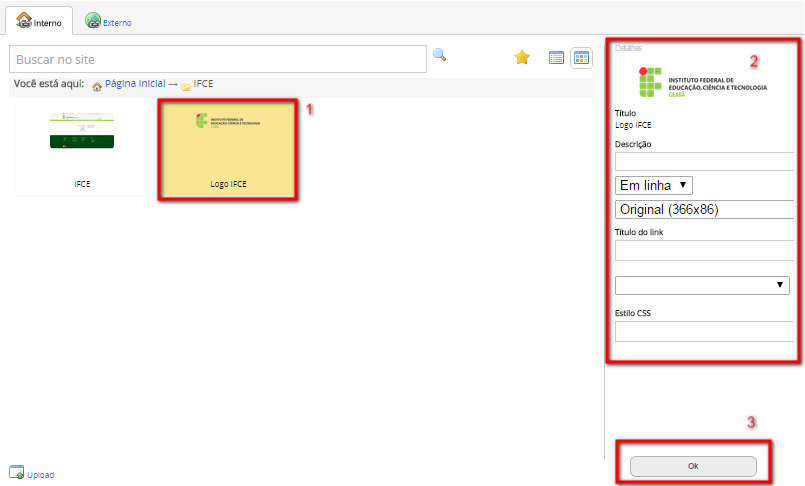
Task: Select the IFCE screenshot thumbnail
Action: pos(82,148)
